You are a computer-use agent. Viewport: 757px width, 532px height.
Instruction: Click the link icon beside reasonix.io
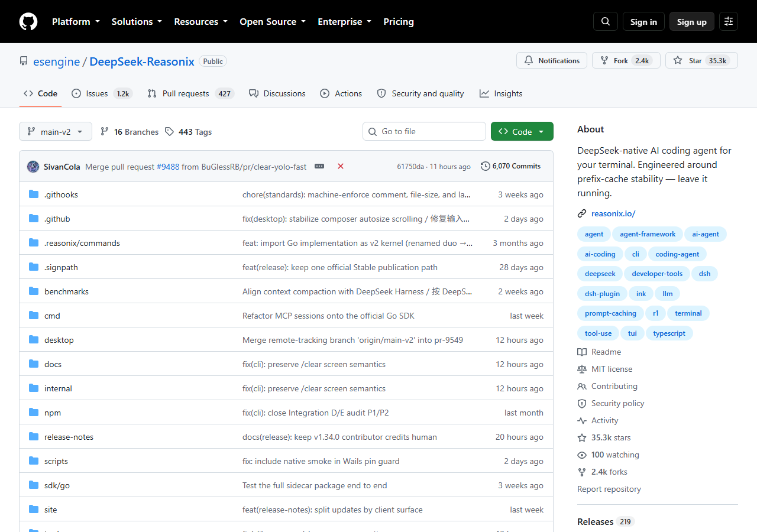582,214
